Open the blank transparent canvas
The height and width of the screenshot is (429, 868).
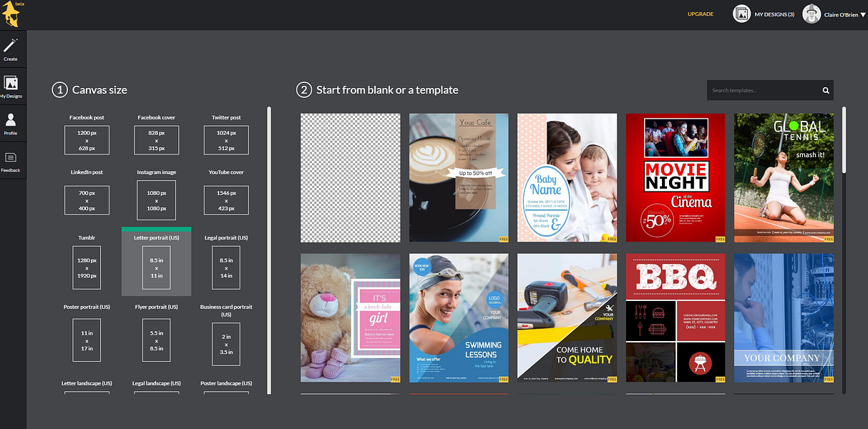click(x=350, y=177)
